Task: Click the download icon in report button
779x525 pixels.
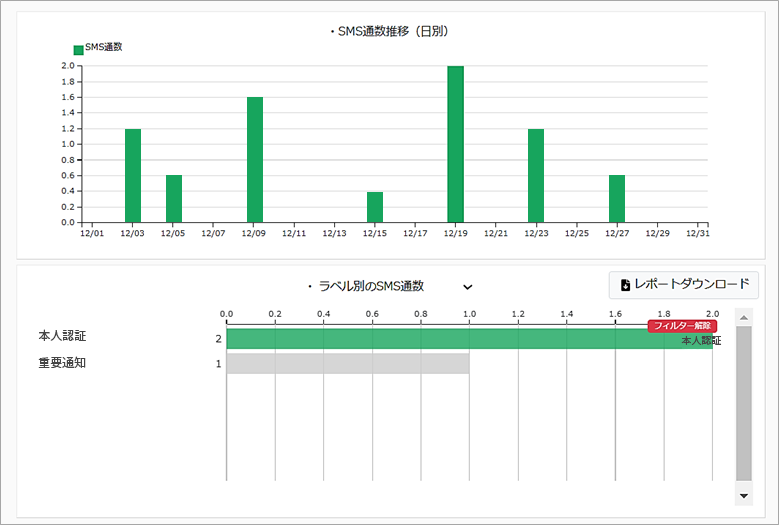Action: pos(625,285)
